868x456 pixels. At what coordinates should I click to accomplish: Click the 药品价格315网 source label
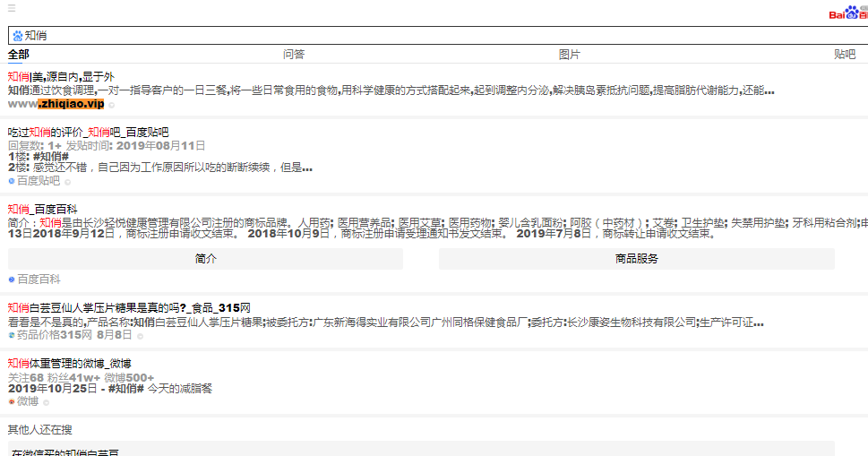coord(55,335)
